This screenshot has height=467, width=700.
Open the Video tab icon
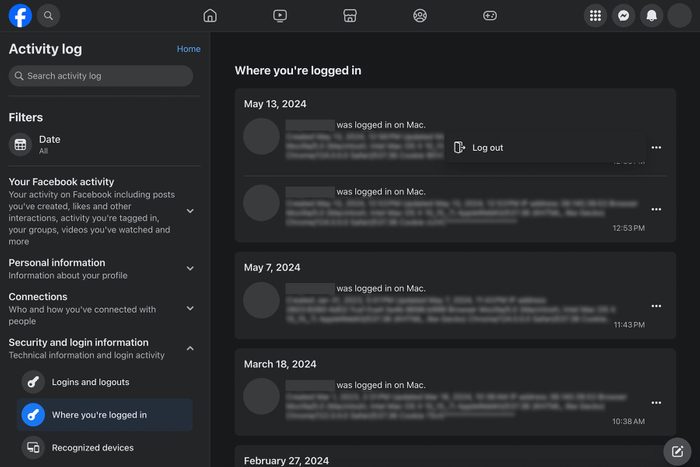point(280,16)
